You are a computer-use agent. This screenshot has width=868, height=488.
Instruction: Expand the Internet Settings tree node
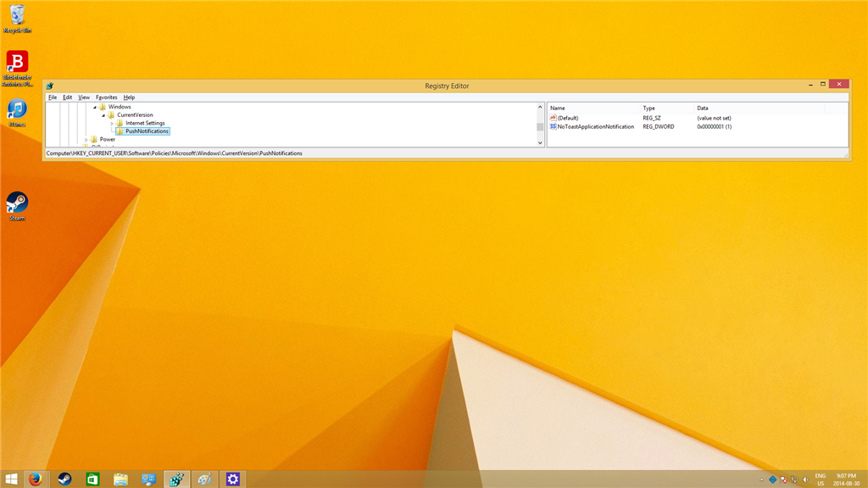(x=111, y=123)
